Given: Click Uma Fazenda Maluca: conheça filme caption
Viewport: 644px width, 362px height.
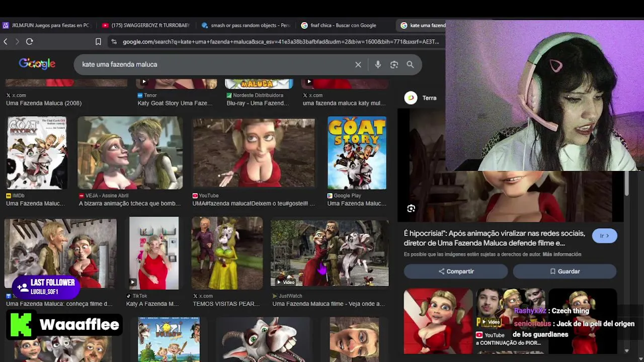Looking at the screenshot, I should coord(59,304).
